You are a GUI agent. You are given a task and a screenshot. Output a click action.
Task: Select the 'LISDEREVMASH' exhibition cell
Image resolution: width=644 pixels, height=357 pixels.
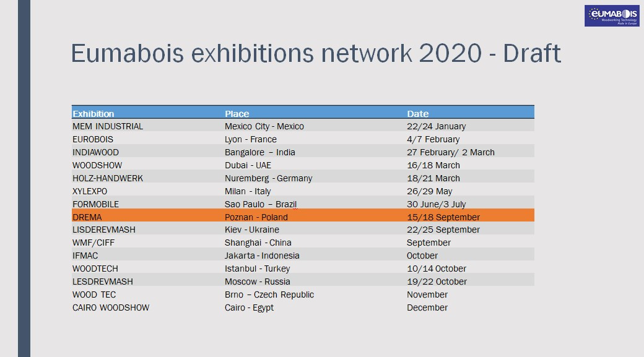coord(104,230)
